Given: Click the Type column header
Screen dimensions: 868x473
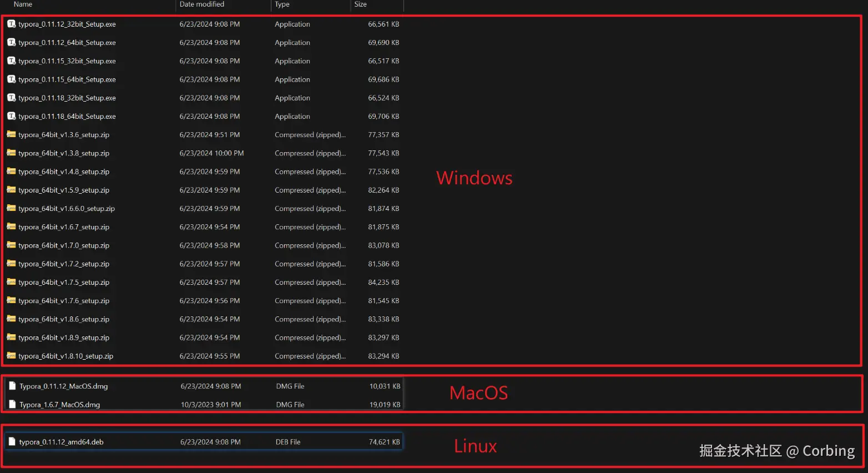Looking at the screenshot, I should pyautogui.click(x=282, y=4).
